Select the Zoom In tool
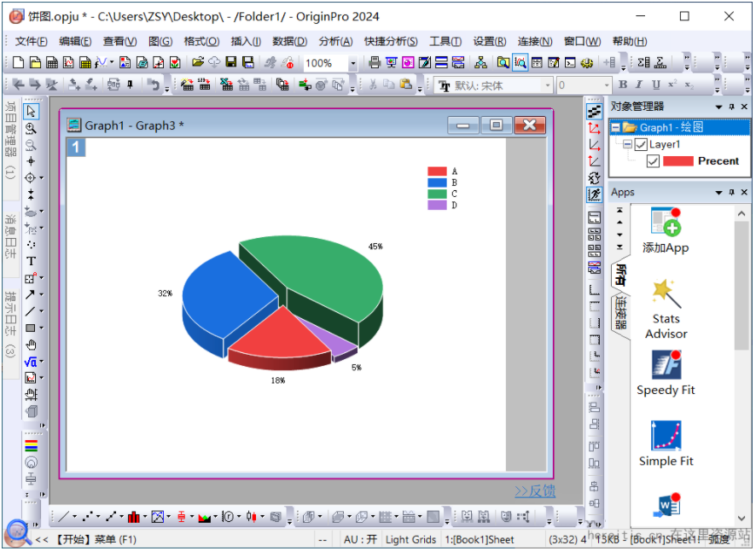756x551 pixels. pyautogui.click(x=31, y=128)
